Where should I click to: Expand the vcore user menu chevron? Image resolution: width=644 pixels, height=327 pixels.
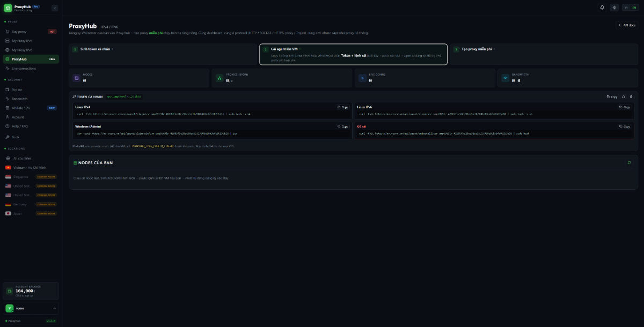[x=54, y=308]
